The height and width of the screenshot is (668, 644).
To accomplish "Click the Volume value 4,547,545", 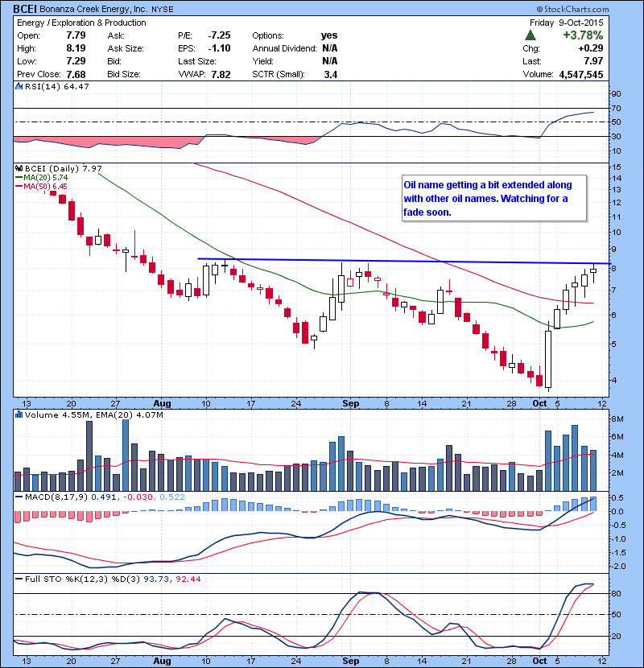I will 581,74.
